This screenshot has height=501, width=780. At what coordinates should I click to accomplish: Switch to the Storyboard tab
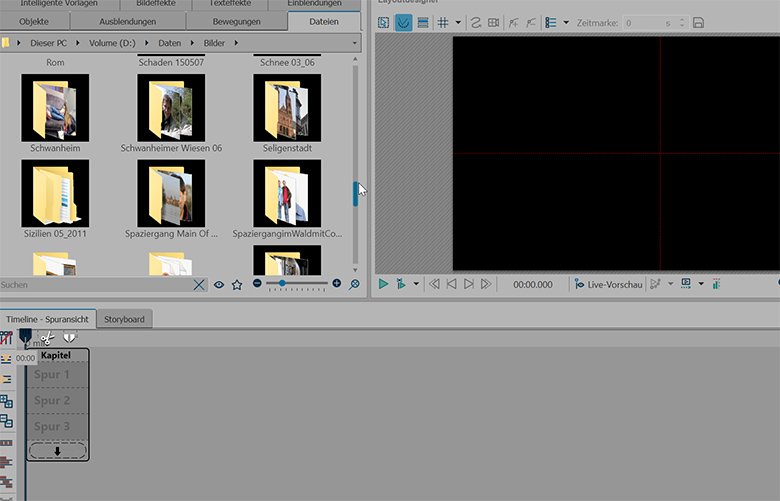125,319
